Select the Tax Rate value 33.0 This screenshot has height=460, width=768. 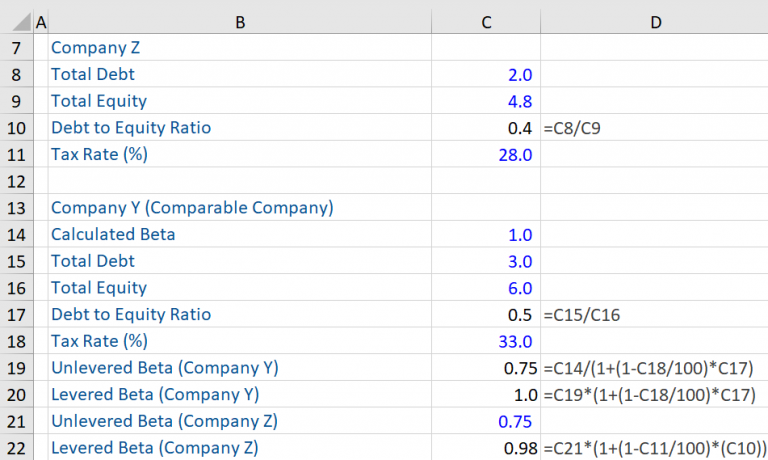coord(515,341)
